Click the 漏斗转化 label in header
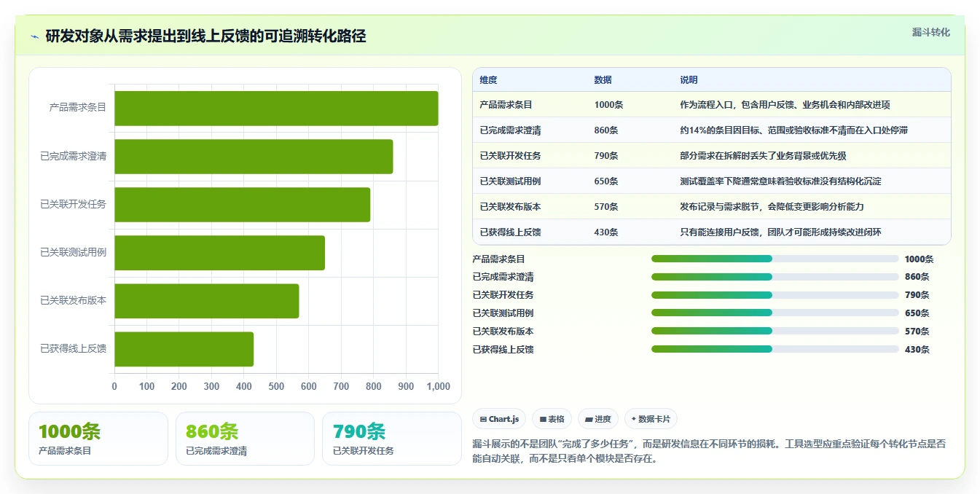This screenshot has height=494, width=980. [930, 32]
